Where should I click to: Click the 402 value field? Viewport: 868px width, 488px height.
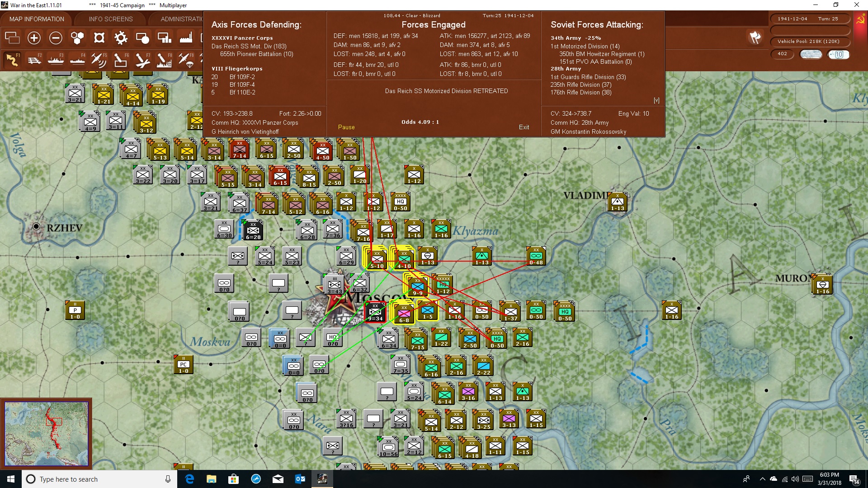coord(783,54)
